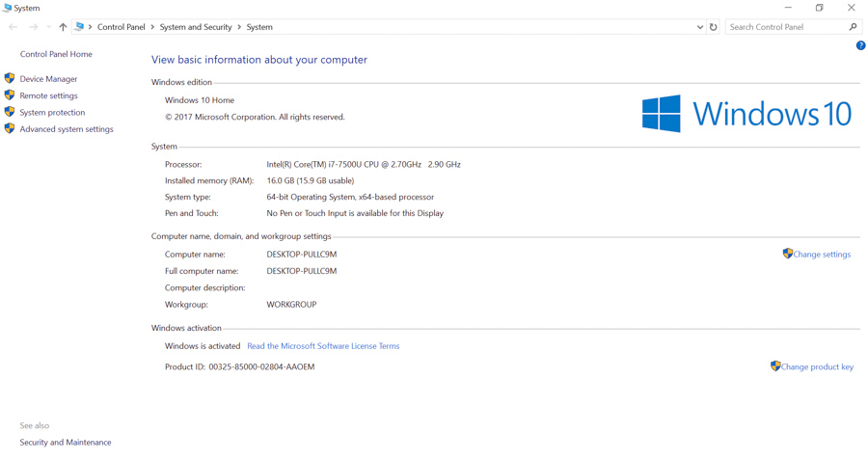
Task: Click the installed memory value 16.0 GB
Action: (310, 180)
